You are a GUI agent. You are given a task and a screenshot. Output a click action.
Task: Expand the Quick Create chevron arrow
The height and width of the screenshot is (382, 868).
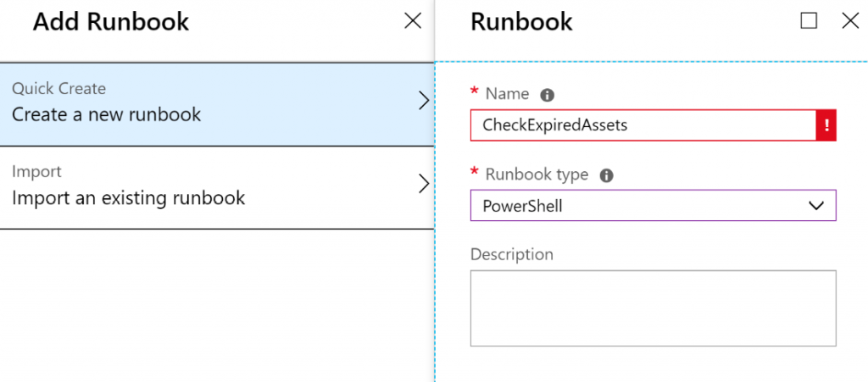tap(425, 102)
